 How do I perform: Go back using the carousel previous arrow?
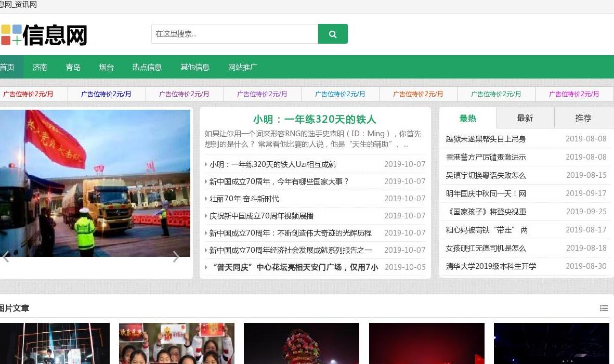(x=6, y=256)
